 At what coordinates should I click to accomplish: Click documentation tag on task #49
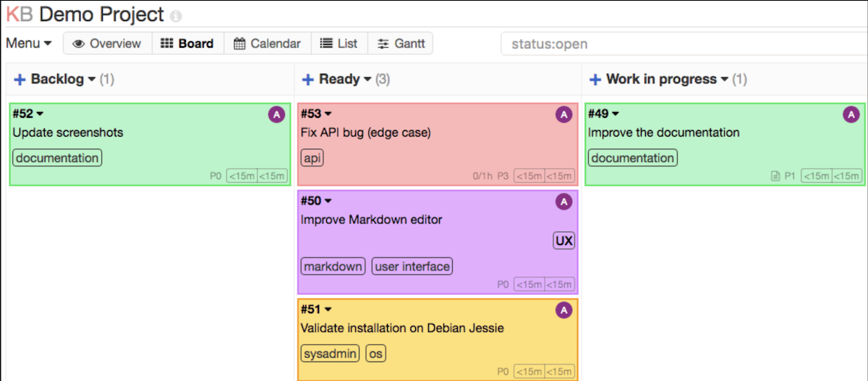[x=632, y=158]
